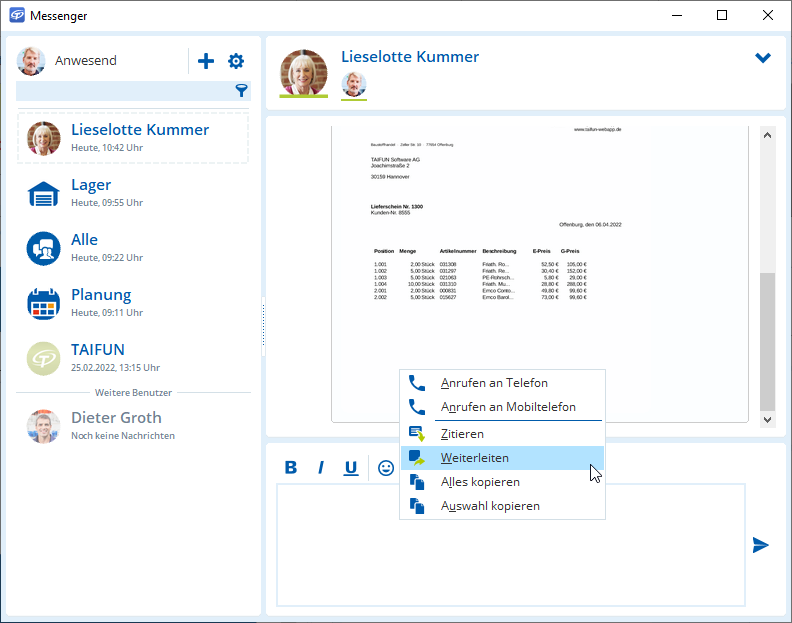The width and height of the screenshot is (792, 623).
Task: Open the emoji smiley picker
Action: click(385, 467)
